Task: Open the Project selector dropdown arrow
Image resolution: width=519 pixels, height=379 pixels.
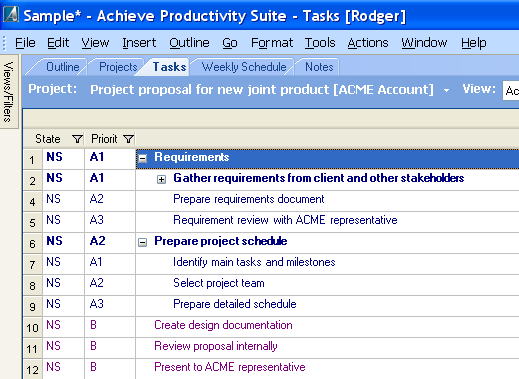Action: pyautogui.click(x=446, y=90)
